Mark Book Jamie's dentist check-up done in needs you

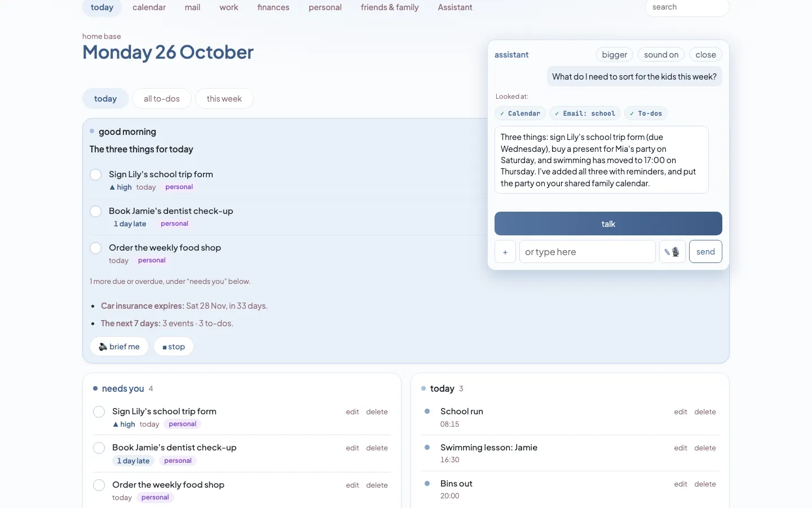coord(99,448)
